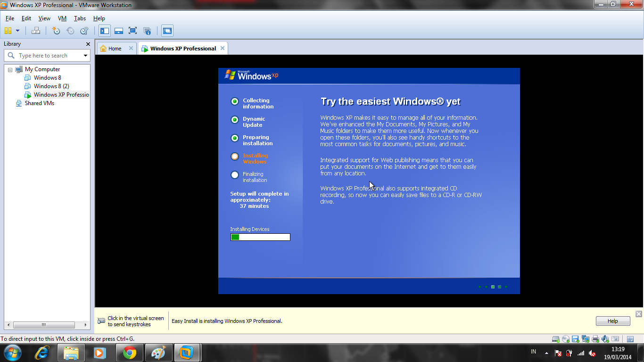Viewport: 644px width, 362px height.
Task: Click the hard disk device status icon
Action: click(x=556, y=339)
